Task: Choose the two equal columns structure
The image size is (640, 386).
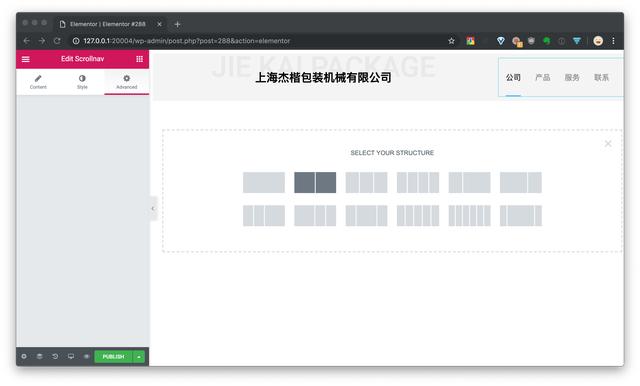Action: click(x=315, y=182)
